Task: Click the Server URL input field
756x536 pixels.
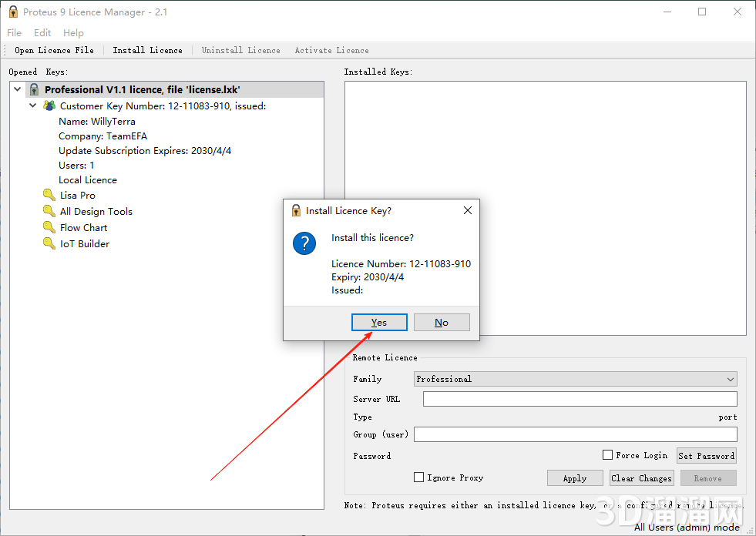Action: point(580,399)
